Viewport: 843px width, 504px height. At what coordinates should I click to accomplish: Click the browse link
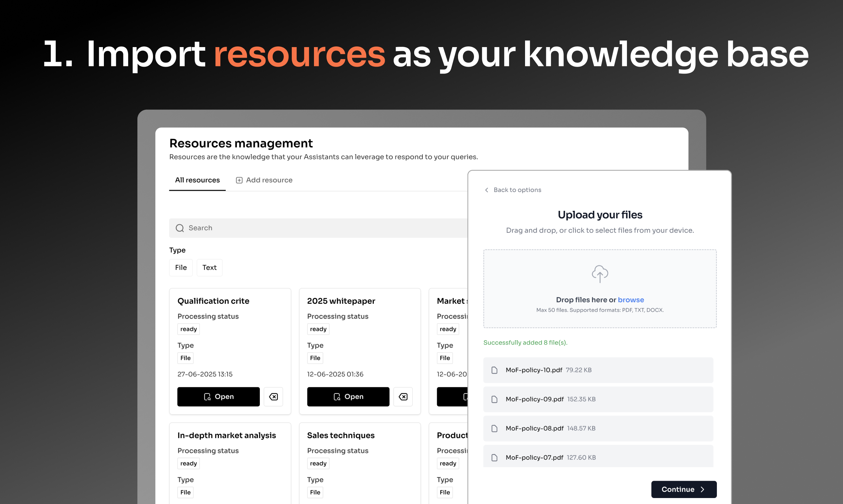pos(631,299)
